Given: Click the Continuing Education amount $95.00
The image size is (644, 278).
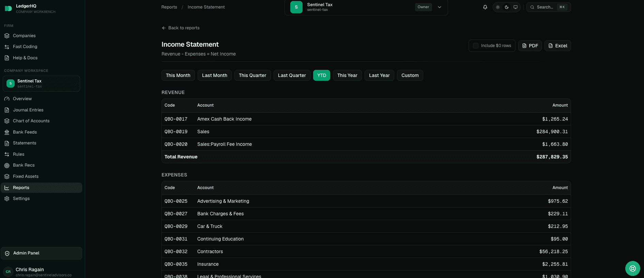Looking at the screenshot, I should pos(559,239).
